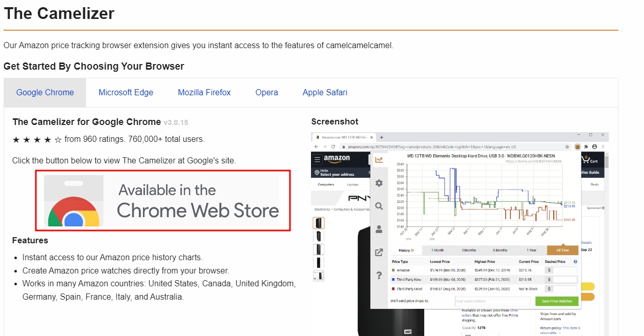644x336 pixels.
Task: Choose the Apple Safari tab
Action: 325,93
